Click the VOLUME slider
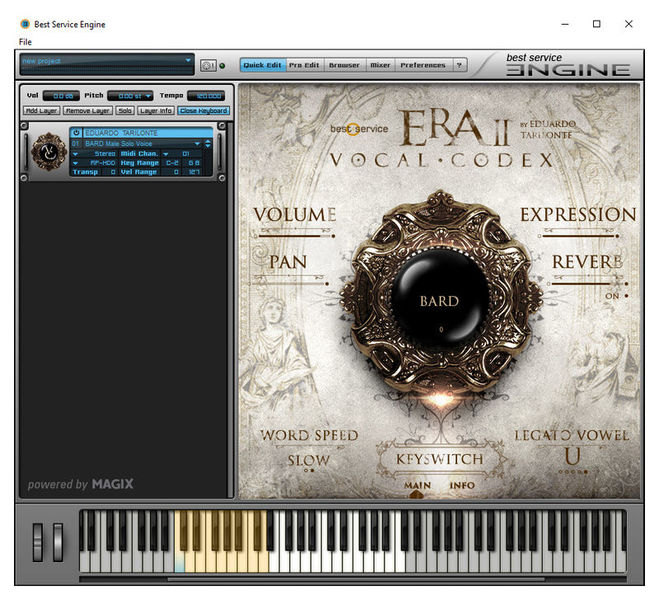 (x=296, y=236)
